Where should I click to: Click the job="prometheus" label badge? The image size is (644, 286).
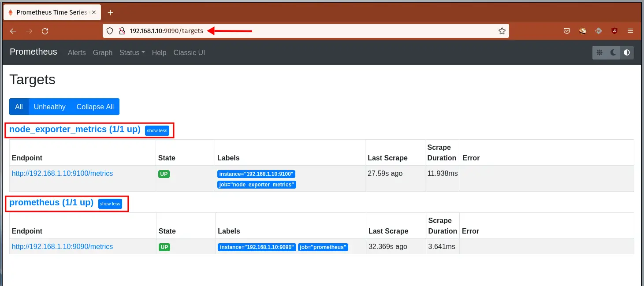[x=323, y=247]
